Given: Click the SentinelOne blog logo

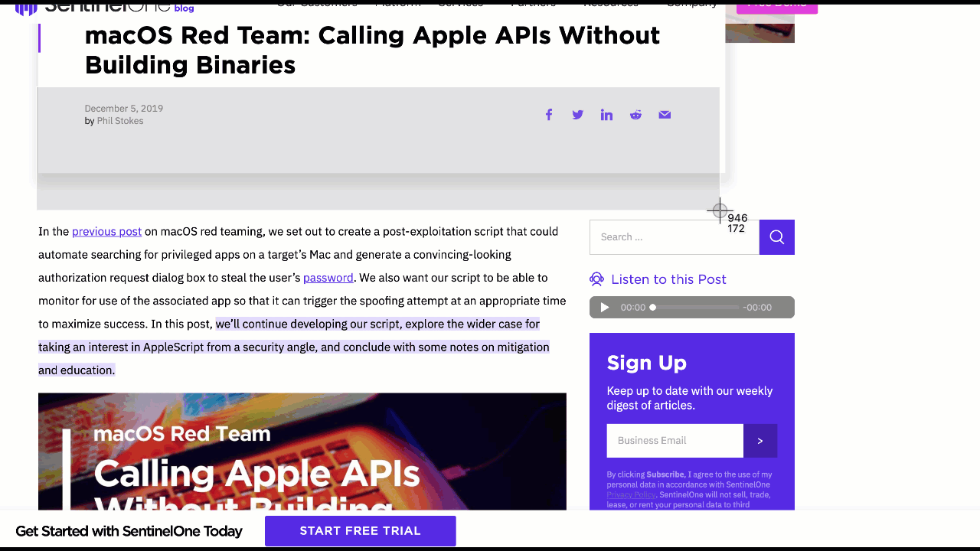Looking at the screenshot, I should click(x=103, y=7).
